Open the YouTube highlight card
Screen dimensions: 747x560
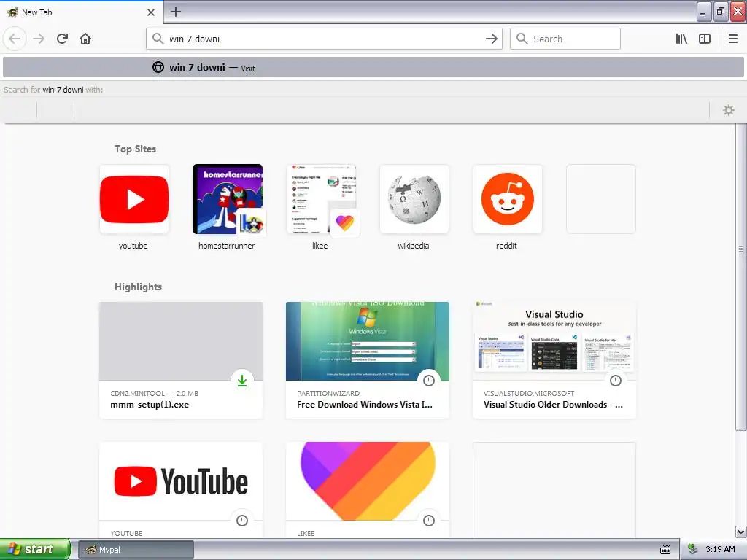181,490
